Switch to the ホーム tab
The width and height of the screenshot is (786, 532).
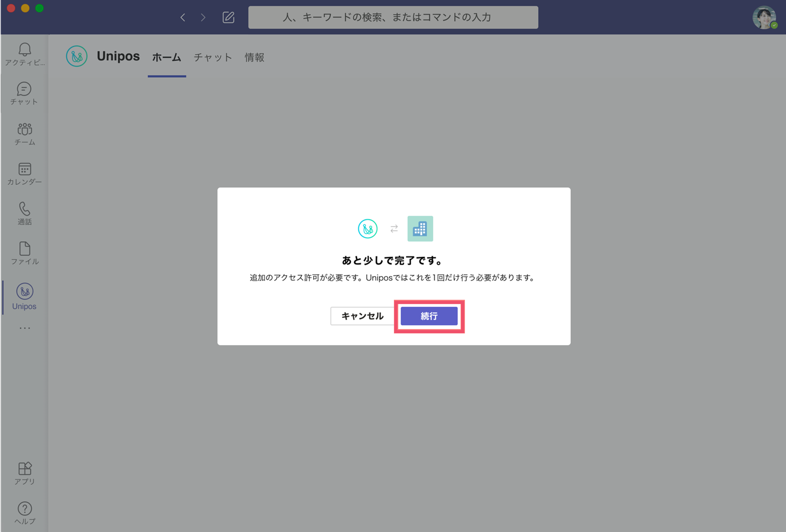[167, 57]
